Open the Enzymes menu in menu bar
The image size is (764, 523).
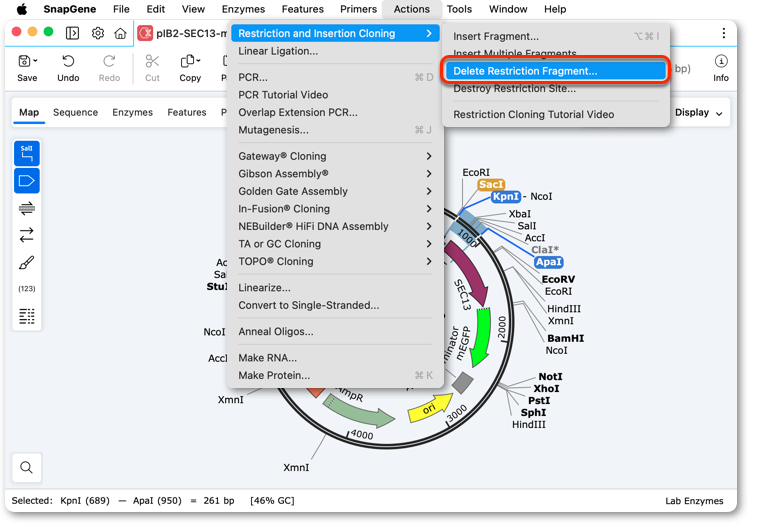tap(243, 9)
